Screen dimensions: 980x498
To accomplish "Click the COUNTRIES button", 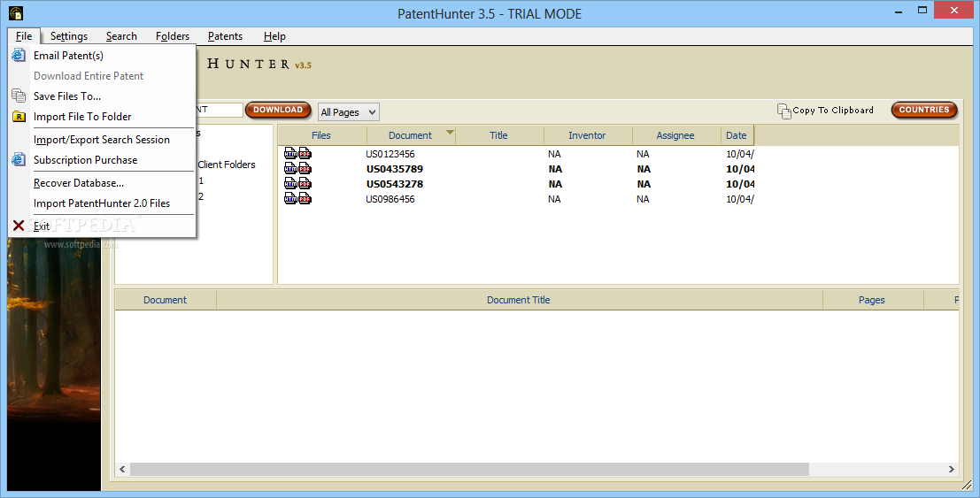I will tap(923, 110).
